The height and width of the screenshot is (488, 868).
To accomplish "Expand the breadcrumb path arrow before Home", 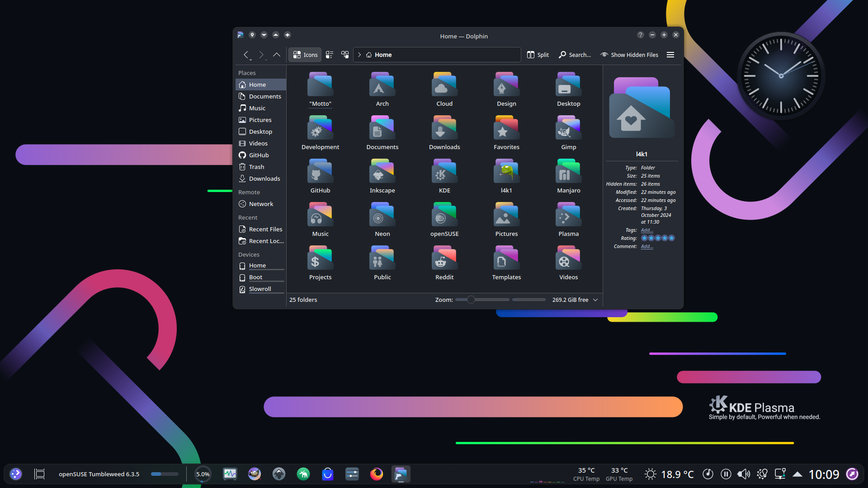I will 359,55.
